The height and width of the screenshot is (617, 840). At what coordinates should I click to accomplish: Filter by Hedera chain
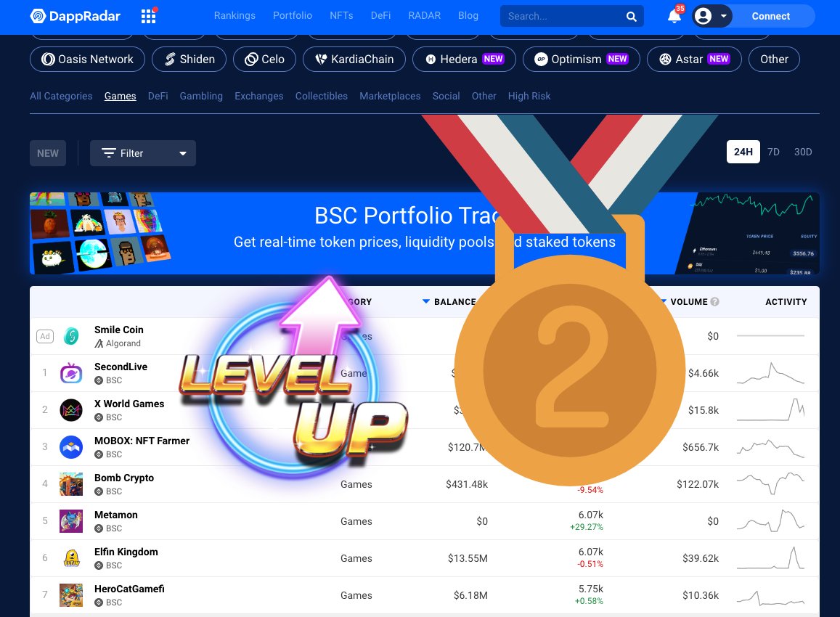click(x=464, y=59)
